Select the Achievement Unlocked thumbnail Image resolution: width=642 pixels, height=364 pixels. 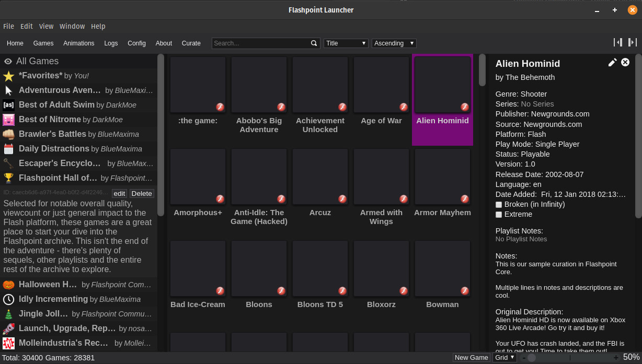coord(320,85)
